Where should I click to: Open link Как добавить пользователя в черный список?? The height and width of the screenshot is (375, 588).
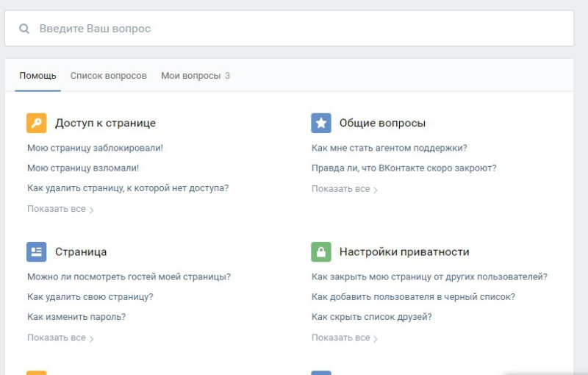(x=413, y=297)
